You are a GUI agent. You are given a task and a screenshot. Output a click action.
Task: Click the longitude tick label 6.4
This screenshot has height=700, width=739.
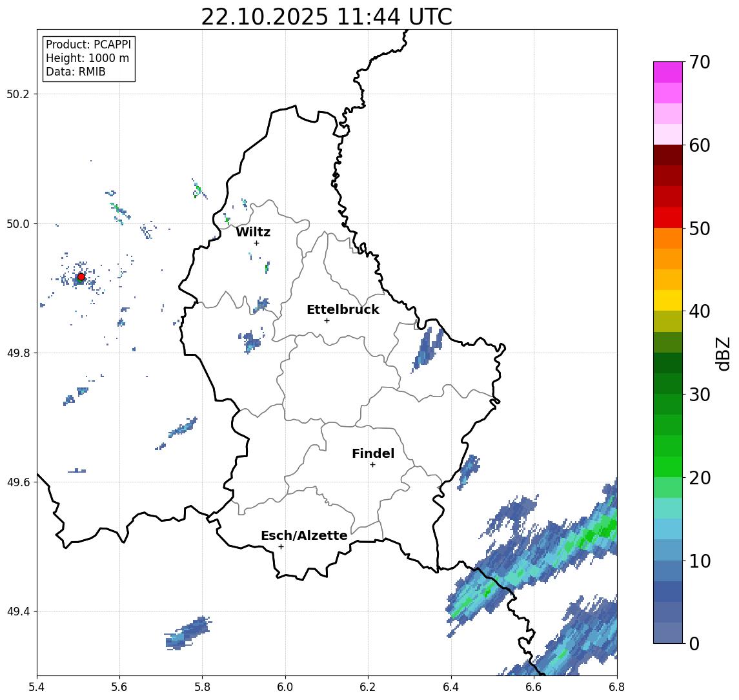pos(451,687)
